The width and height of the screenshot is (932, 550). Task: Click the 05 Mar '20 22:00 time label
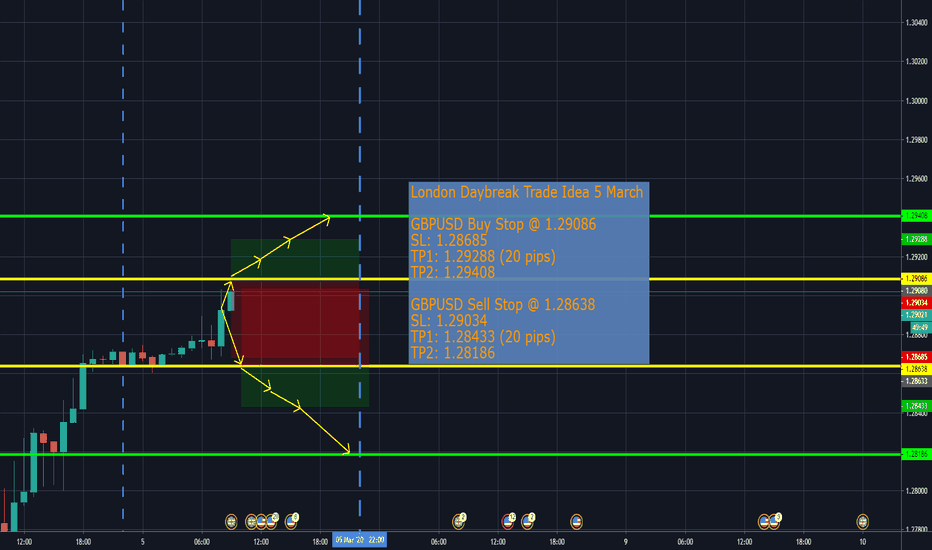tap(360, 541)
